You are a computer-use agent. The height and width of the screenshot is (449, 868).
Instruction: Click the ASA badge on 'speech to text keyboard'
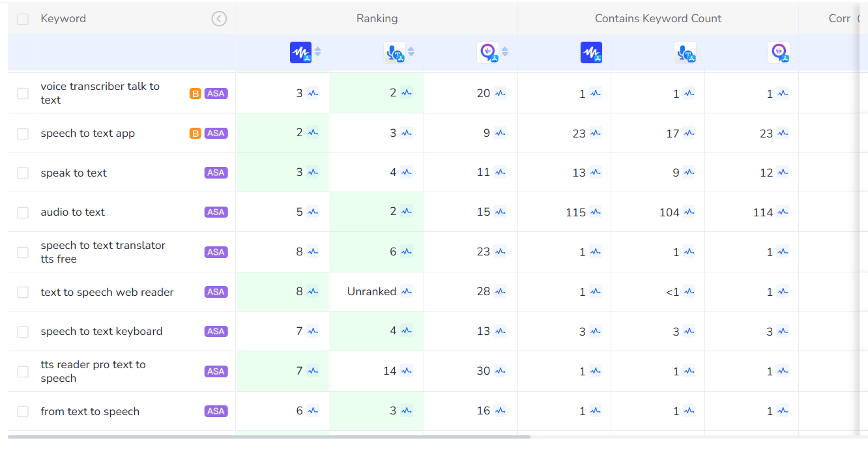pyautogui.click(x=216, y=331)
